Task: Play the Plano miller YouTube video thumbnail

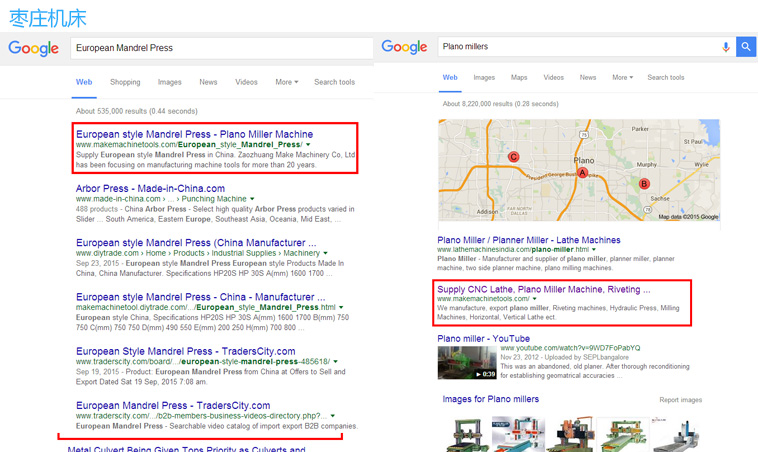Action: tap(467, 363)
